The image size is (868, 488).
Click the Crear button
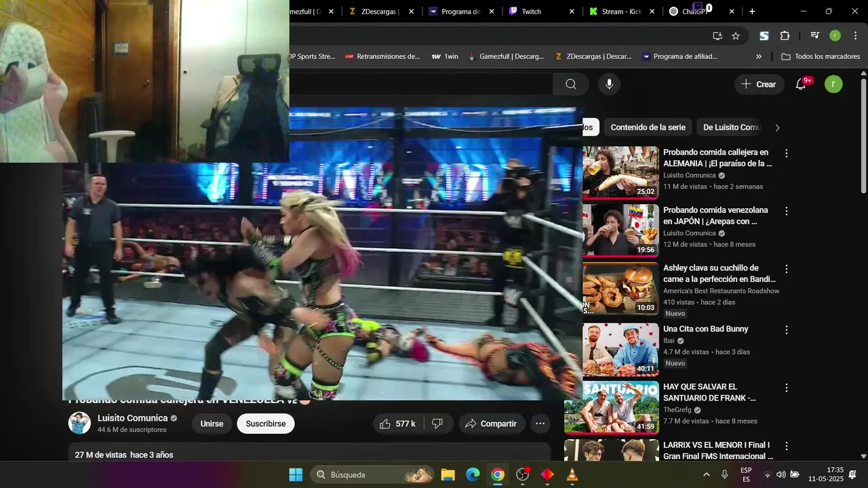[759, 84]
